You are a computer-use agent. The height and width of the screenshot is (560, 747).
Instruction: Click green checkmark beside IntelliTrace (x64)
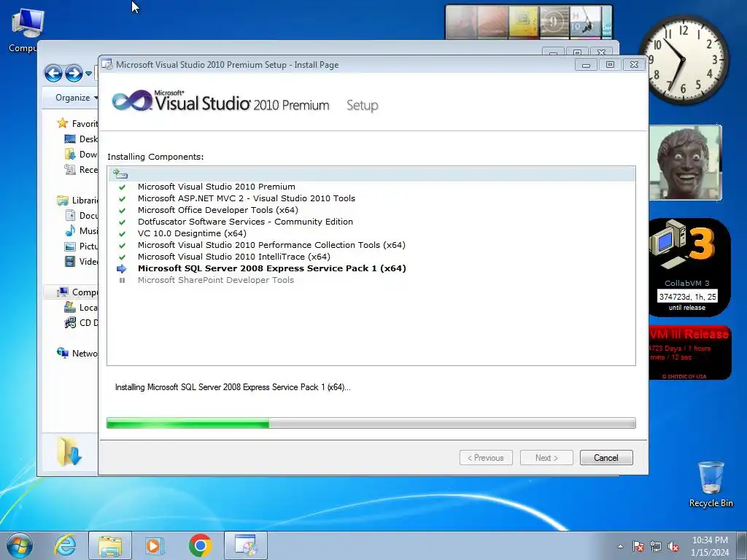click(122, 257)
